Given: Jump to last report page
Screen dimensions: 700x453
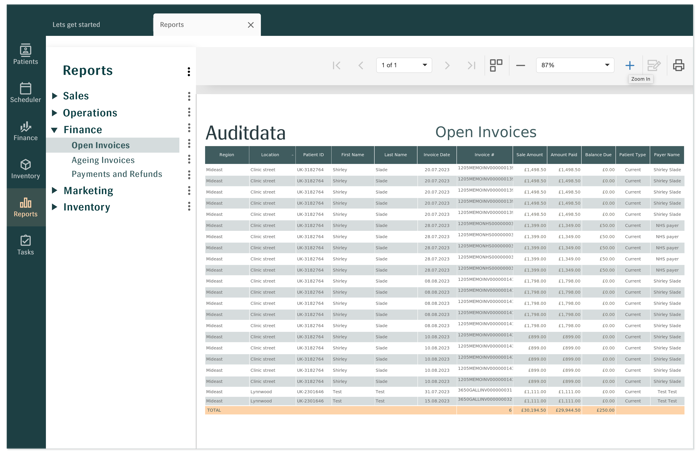Looking at the screenshot, I should tap(471, 66).
